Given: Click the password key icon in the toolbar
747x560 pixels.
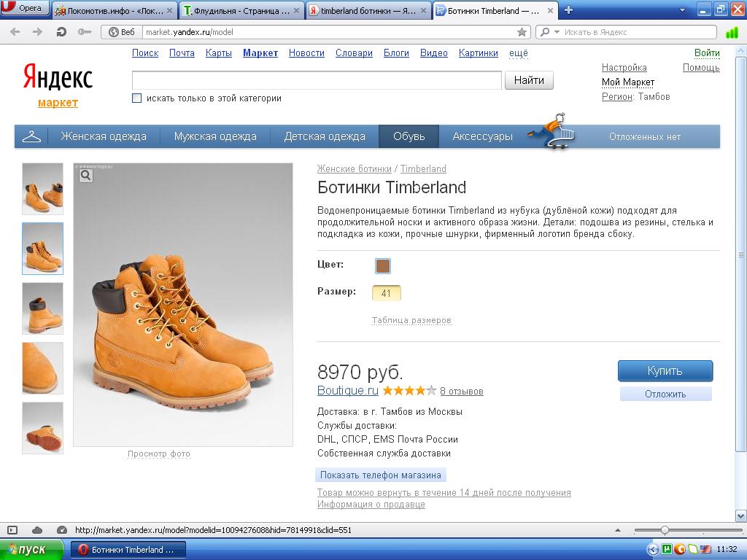Looking at the screenshot, I should point(85,32).
